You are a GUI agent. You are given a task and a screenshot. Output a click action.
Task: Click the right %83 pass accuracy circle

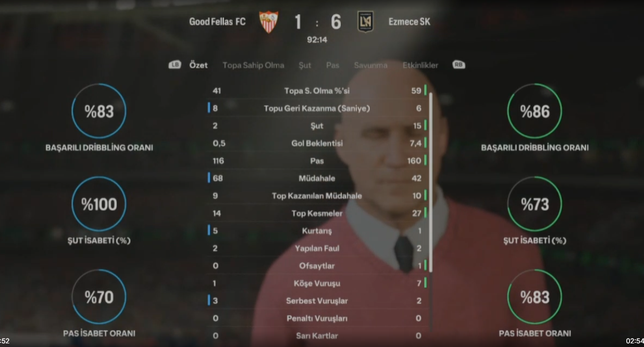click(535, 297)
